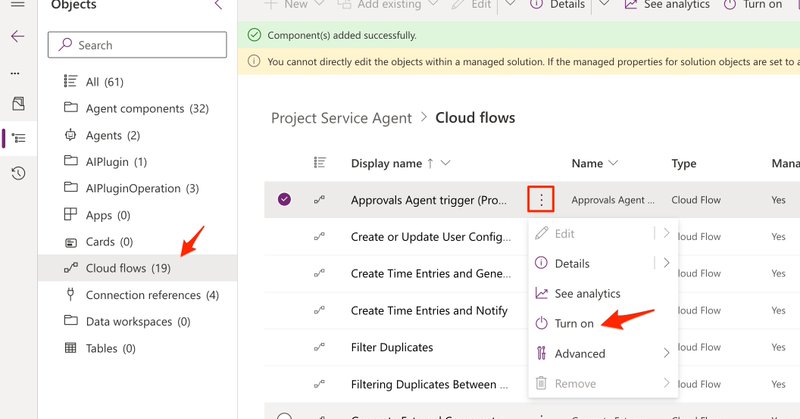Expand the Remove submenu chevron
Screen dimensions: 800x419
tap(666, 383)
